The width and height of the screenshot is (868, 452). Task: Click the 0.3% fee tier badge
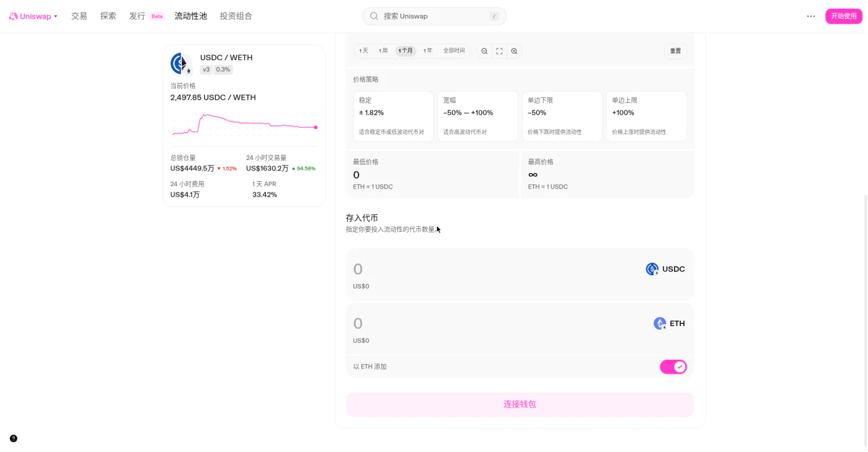pyautogui.click(x=223, y=69)
